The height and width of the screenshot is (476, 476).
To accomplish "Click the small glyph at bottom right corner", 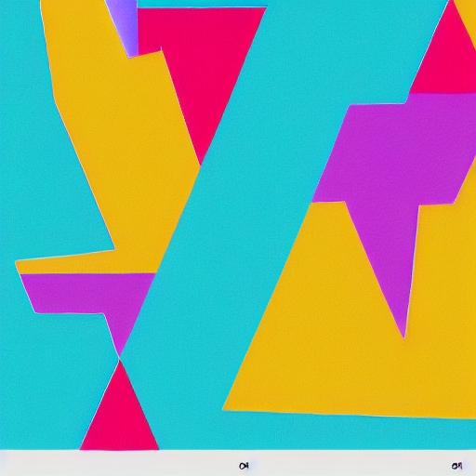I will (456, 466).
